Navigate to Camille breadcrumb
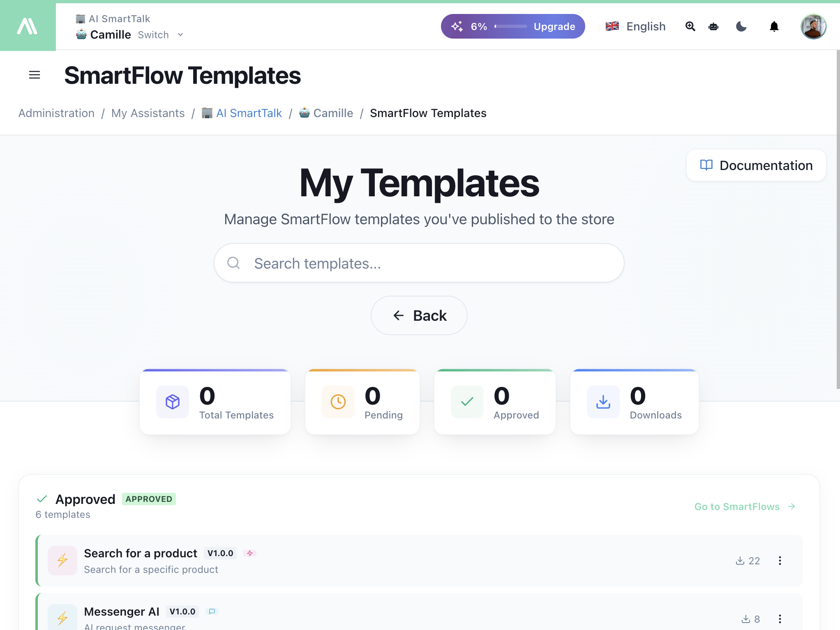This screenshot has width=840, height=630. coord(332,113)
